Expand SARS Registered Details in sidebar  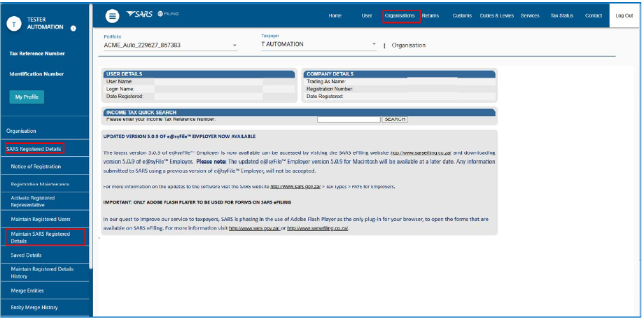click(34, 149)
